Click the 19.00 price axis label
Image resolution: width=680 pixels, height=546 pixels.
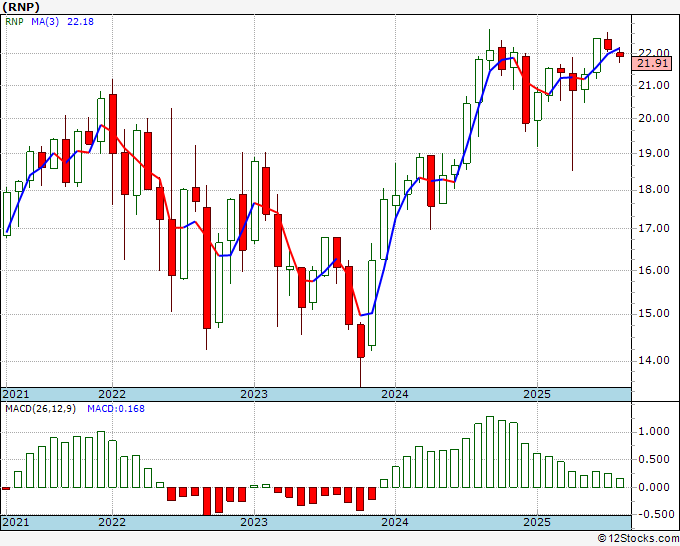[653, 154]
